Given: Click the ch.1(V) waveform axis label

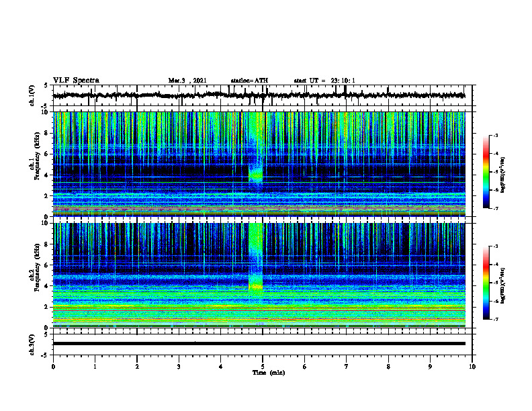Looking at the screenshot, I should [x=32, y=95].
